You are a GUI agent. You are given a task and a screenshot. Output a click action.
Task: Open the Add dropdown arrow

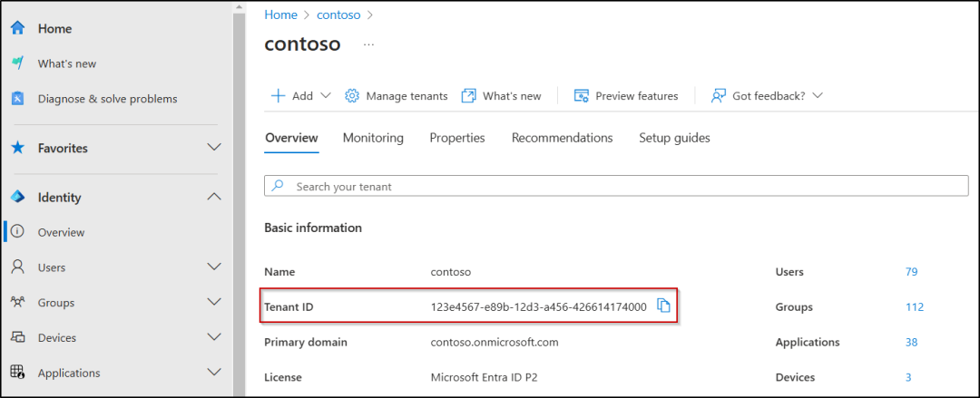click(x=325, y=95)
